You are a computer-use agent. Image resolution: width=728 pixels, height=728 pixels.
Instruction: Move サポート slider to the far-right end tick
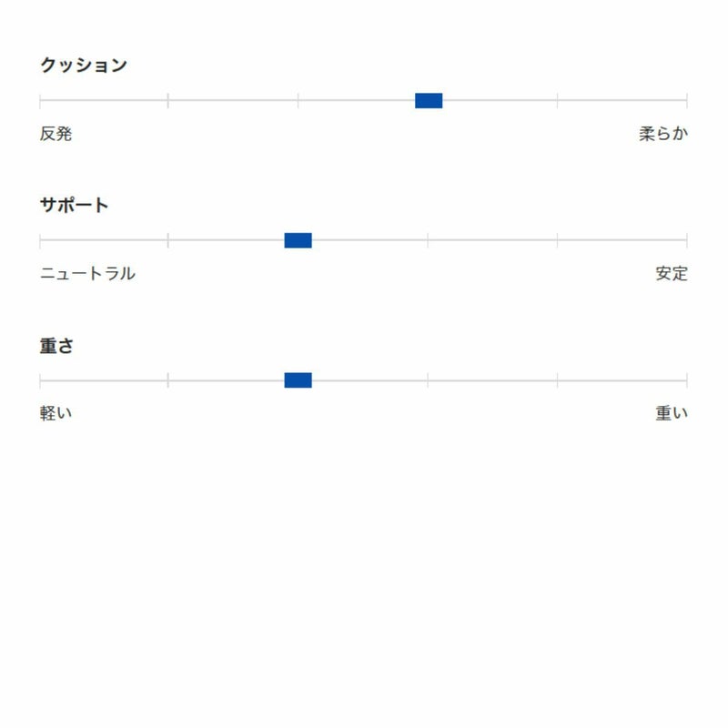[686, 240]
